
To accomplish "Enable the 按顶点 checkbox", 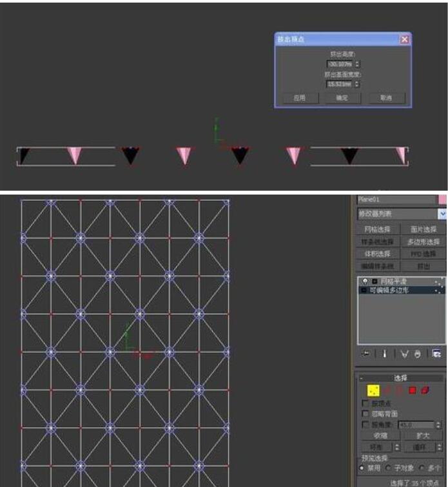I will pos(365,403).
